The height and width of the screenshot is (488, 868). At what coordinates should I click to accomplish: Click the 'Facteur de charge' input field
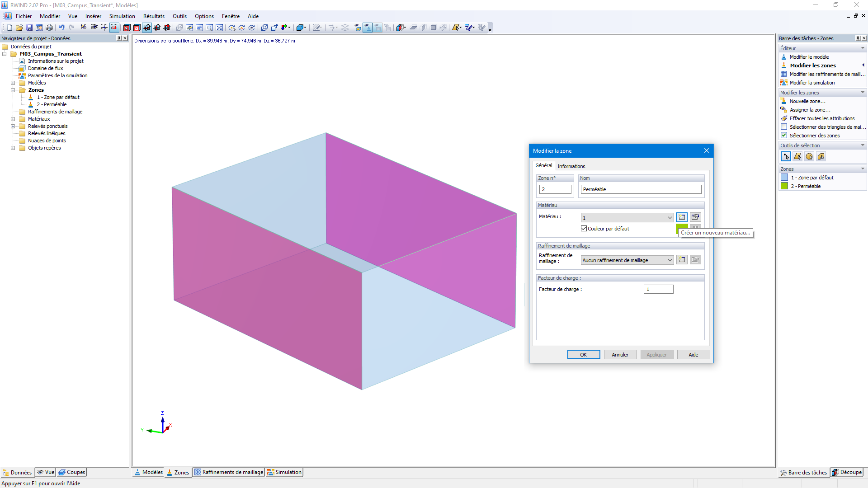coord(658,289)
